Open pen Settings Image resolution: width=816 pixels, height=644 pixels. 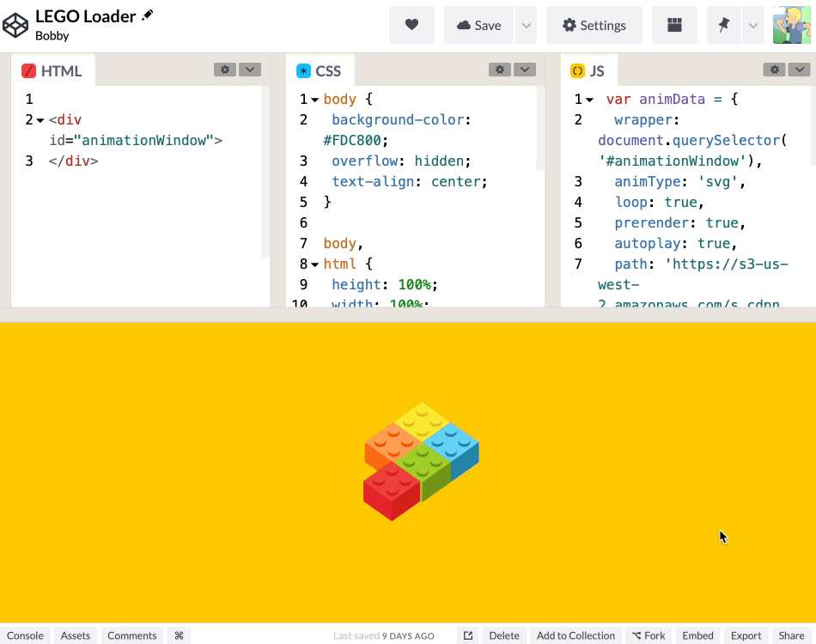point(594,25)
